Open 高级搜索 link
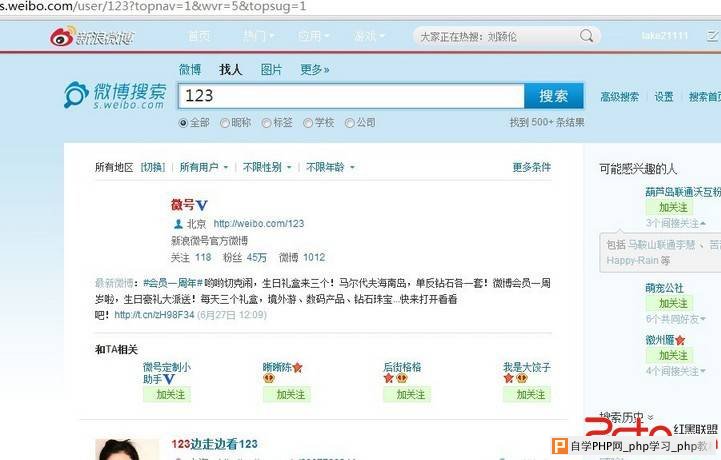Viewport: 721px width, 460px height. (619, 97)
